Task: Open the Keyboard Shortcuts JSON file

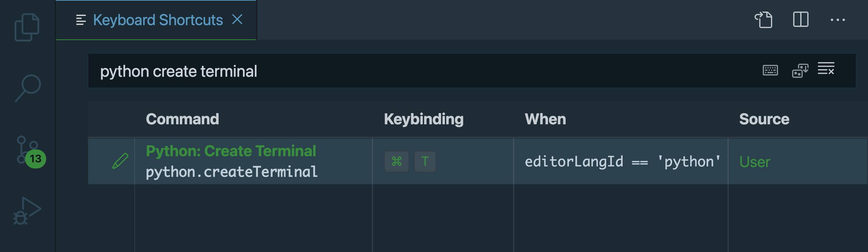Action: pyautogui.click(x=764, y=20)
